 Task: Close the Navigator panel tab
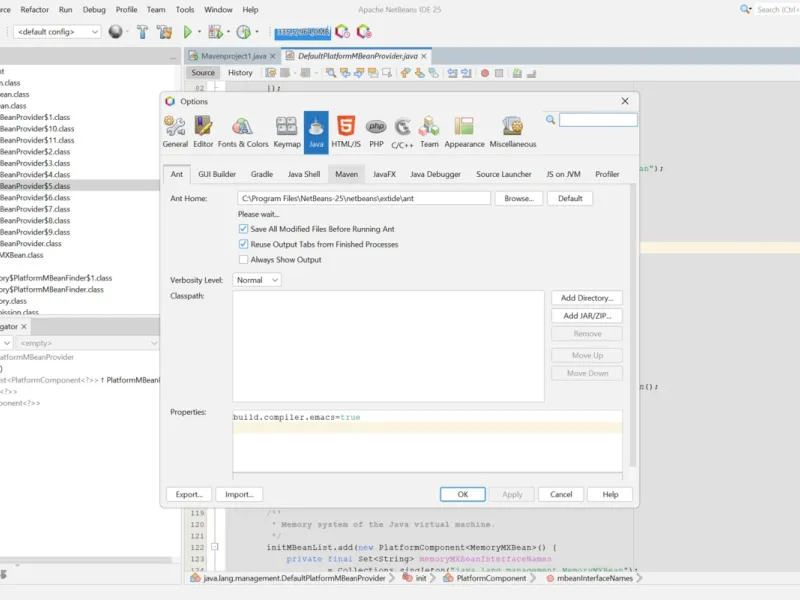point(23,327)
